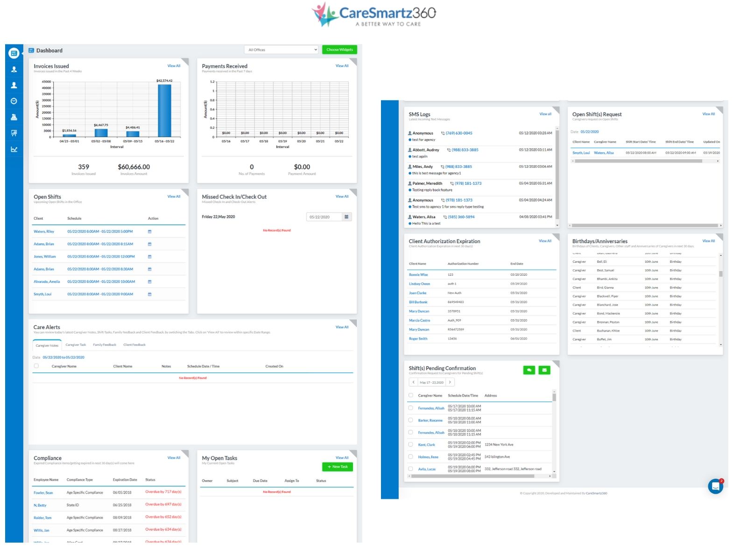Click the green SMS chat icon on Shifts Pending Confirmation
The image size is (747, 560).
point(529,370)
